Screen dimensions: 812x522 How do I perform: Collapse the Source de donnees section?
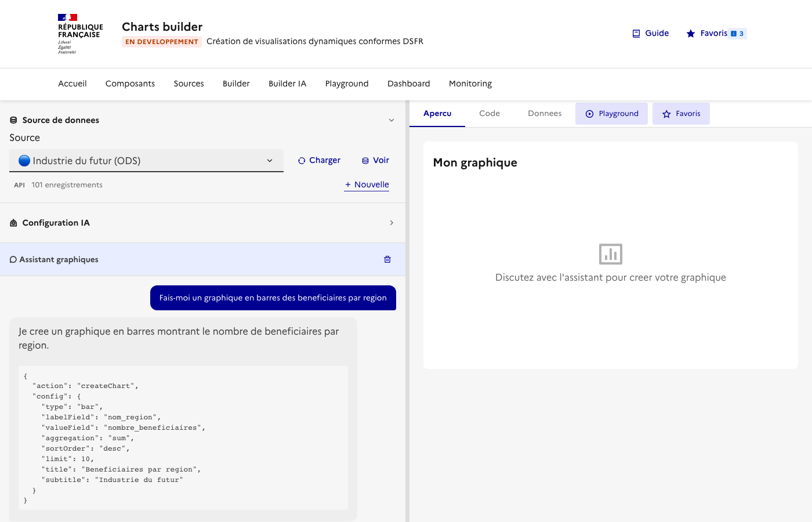click(x=391, y=120)
